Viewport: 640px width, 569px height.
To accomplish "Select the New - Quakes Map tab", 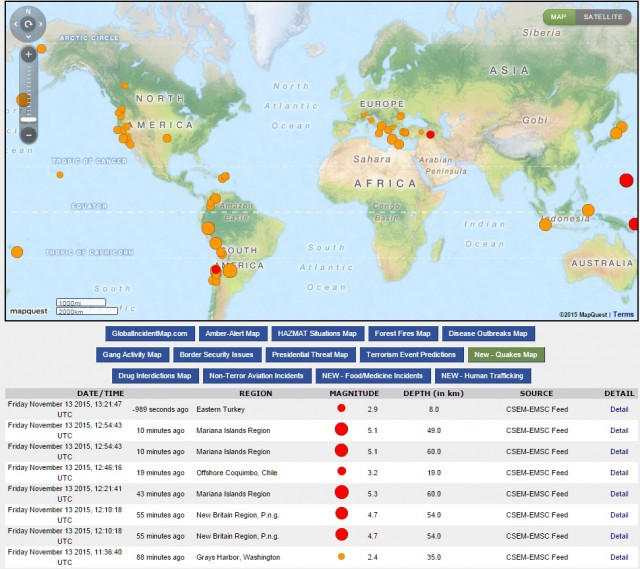I will [x=505, y=354].
